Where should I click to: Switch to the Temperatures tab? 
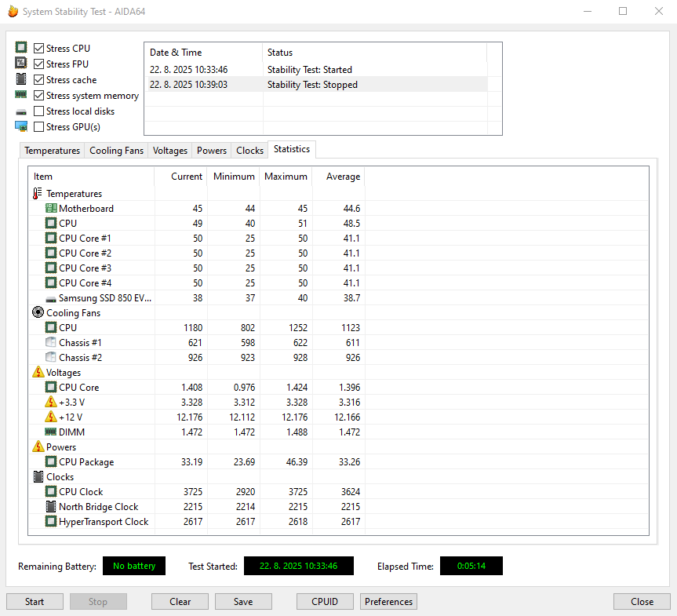click(52, 150)
